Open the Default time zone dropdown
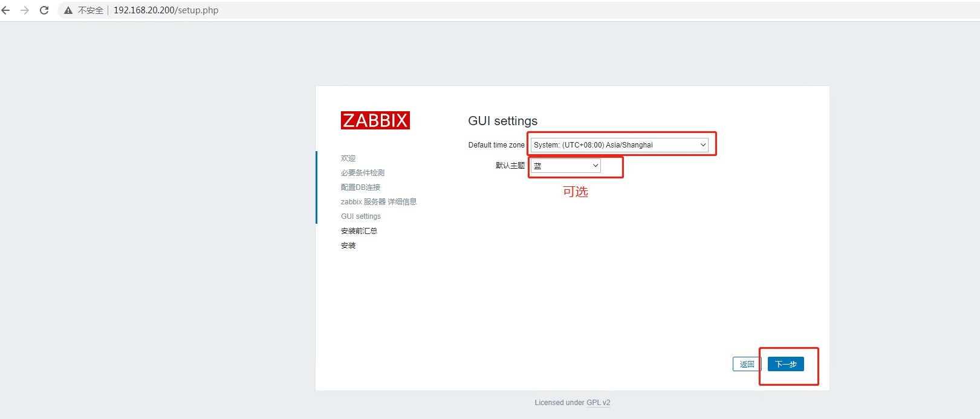This screenshot has width=980, height=419. tap(620, 145)
